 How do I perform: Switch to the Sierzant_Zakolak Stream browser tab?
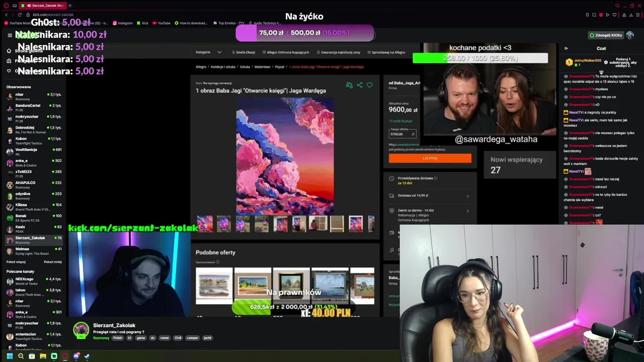43,6
